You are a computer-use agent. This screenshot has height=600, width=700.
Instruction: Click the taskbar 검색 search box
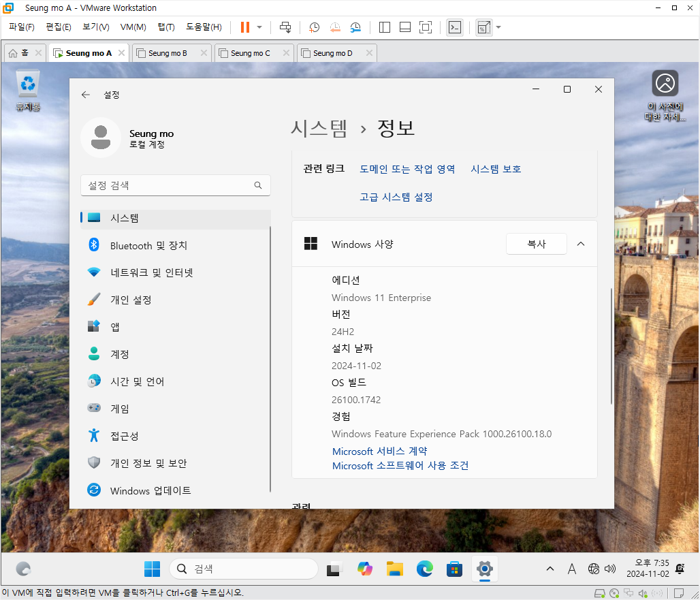pos(243,569)
